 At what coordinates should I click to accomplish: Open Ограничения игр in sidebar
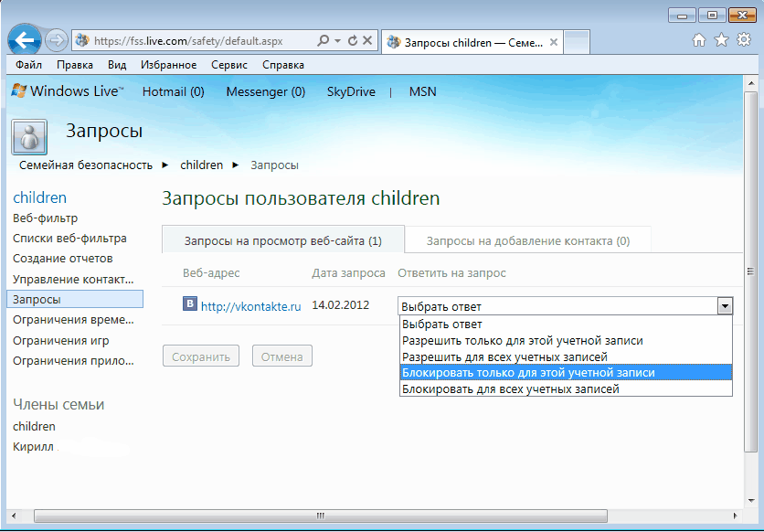(x=61, y=341)
